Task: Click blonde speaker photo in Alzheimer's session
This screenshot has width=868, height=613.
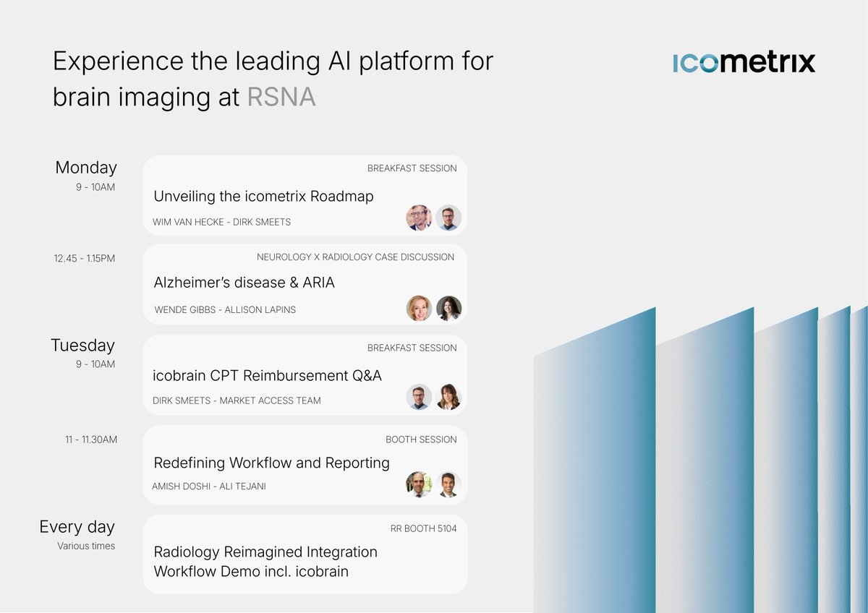Action: click(x=419, y=308)
